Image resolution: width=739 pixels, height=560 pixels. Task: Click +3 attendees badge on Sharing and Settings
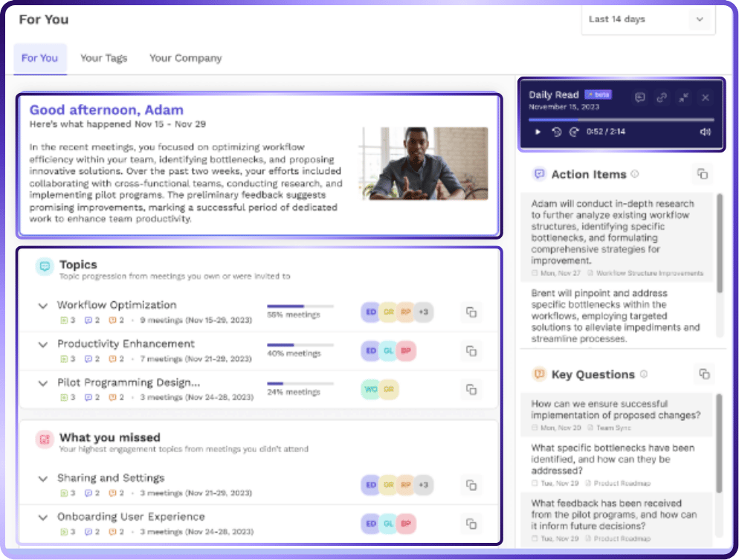tap(424, 485)
